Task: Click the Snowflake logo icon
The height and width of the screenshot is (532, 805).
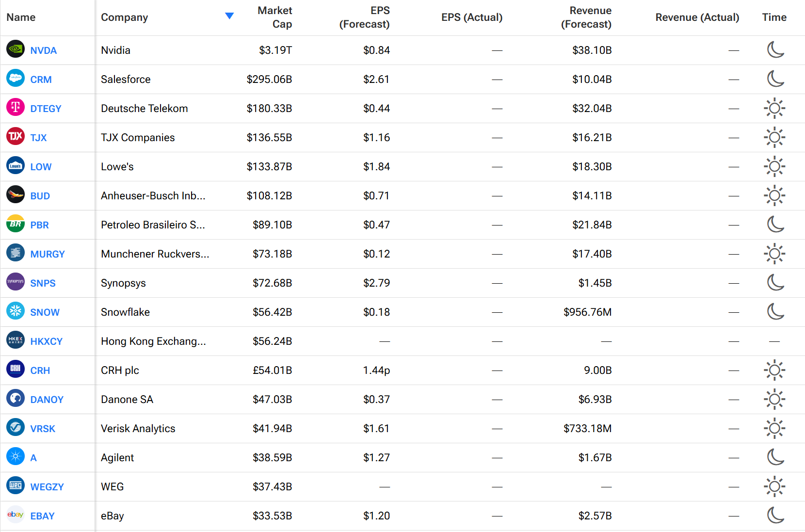Action: [16, 311]
